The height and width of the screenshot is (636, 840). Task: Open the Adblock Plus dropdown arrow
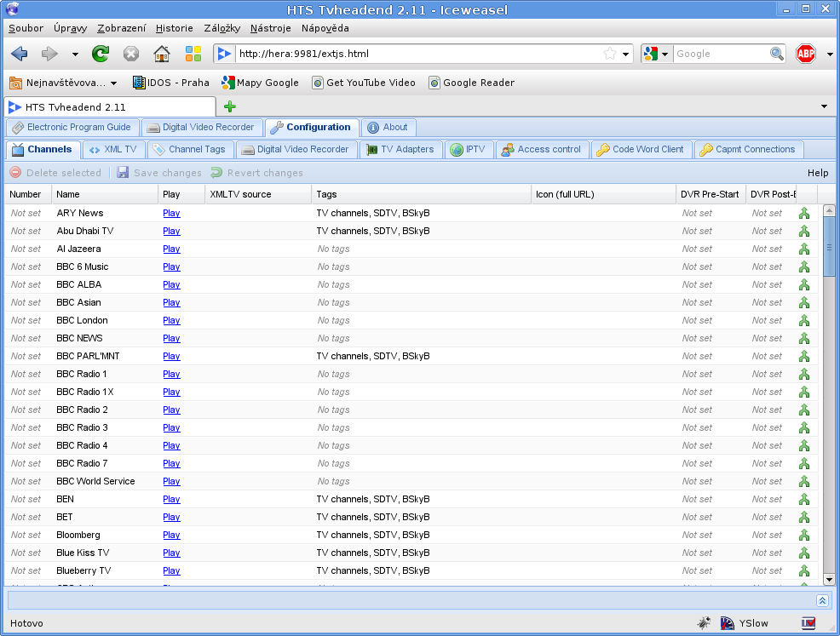pyautogui.click(x=830, y=54)
